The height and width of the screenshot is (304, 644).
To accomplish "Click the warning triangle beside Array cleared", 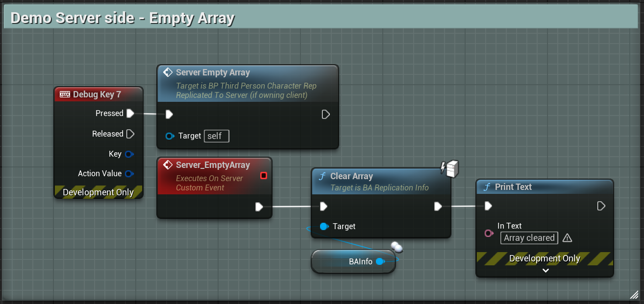I will tap(567, 238).
